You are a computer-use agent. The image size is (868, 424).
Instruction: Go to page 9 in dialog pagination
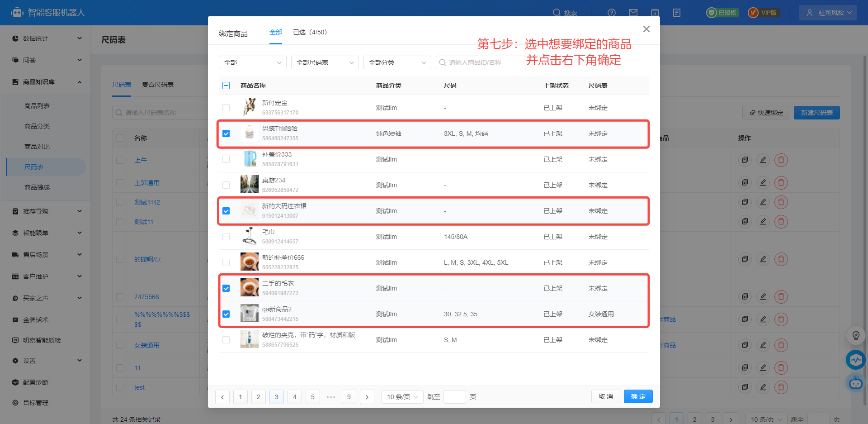tap(349, 397)
